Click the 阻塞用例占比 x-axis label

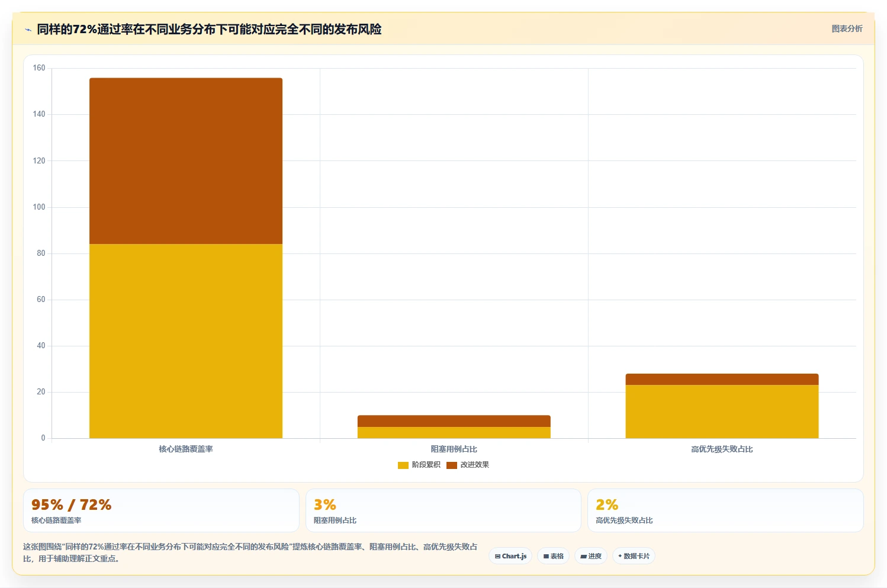454,449
